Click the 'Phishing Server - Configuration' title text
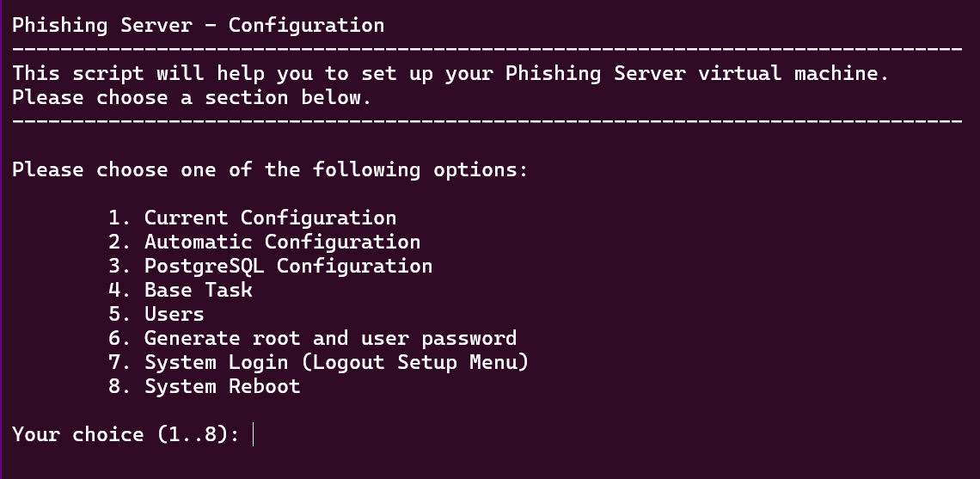The image size is (980, 479). click(198, 25)
